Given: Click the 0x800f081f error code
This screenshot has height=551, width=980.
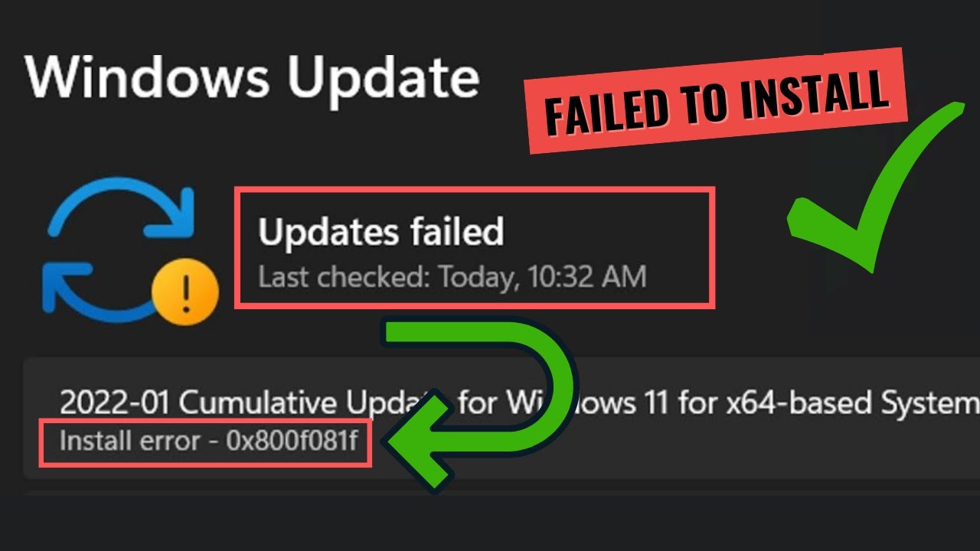Looking at the screenshot, I should (x=292, y=441).
